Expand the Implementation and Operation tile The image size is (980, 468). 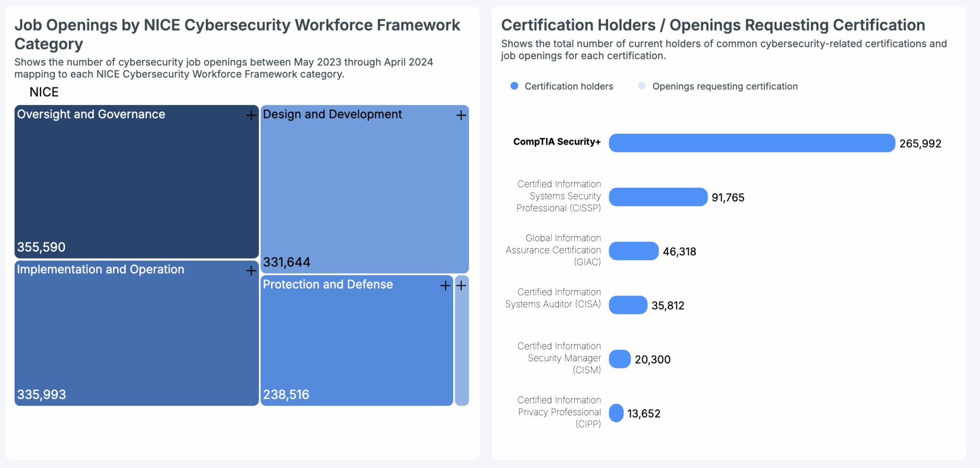[251, 271]
